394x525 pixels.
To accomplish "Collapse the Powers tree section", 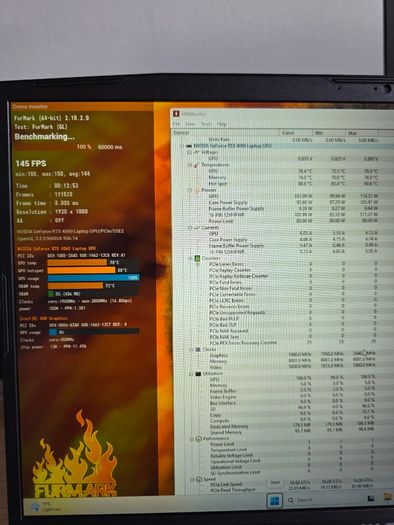I will pos(190,190).
